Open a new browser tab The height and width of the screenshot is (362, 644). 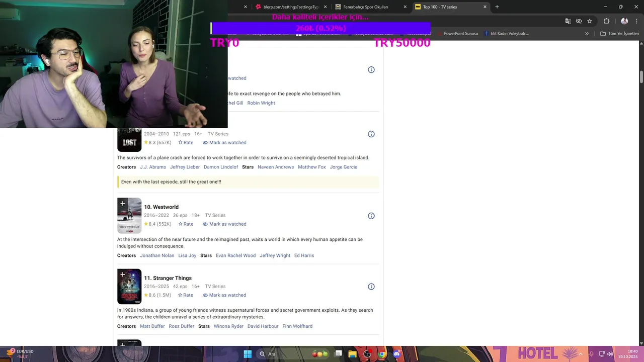tap(497, 7)
